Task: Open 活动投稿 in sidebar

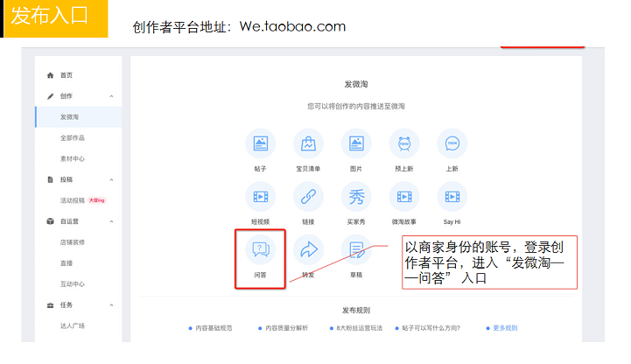Action: pos(73,200)
